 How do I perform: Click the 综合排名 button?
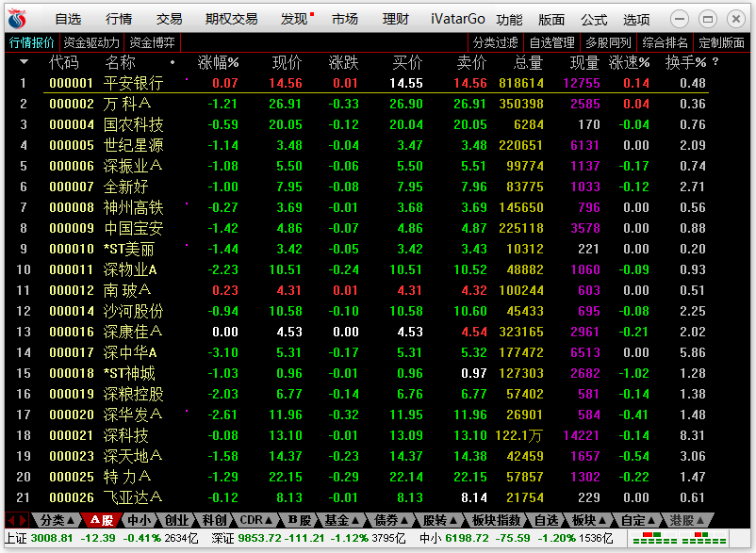[665, 43]
